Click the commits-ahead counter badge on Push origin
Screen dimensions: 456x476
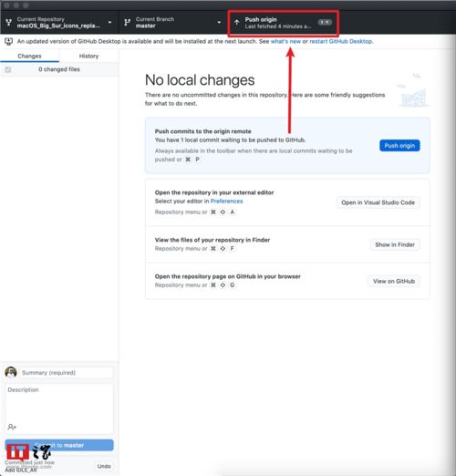[x=325, y=22]
